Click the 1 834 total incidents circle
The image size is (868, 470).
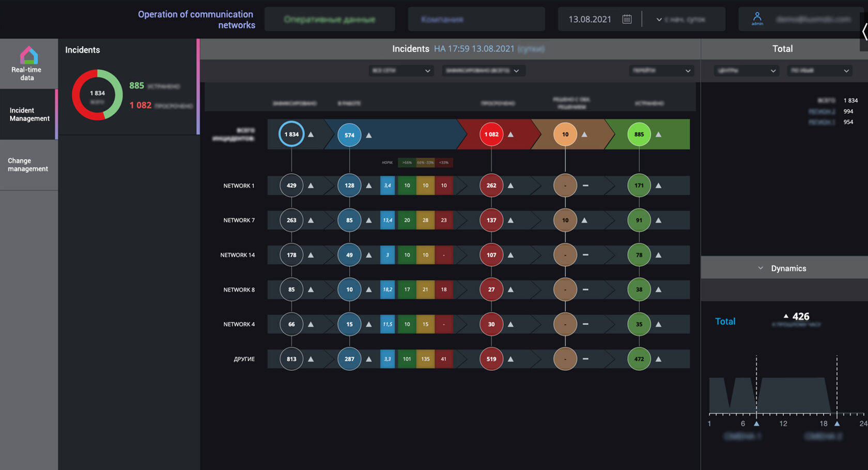click(x=291, y=134)
